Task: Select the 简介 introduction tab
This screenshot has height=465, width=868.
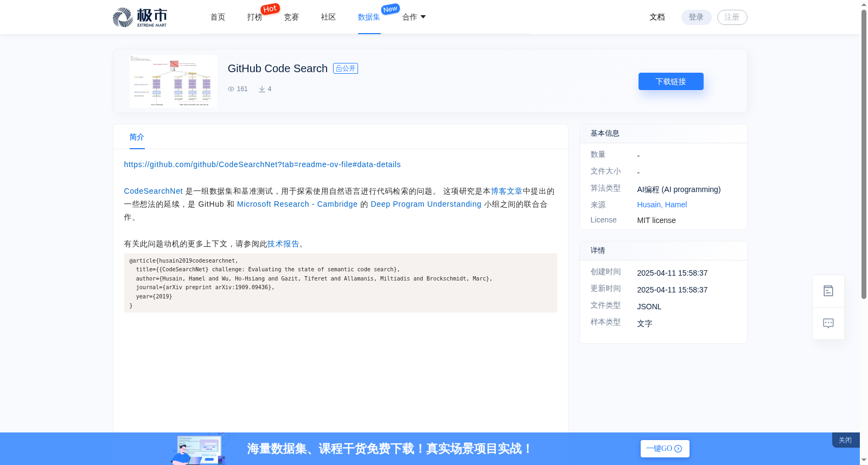Action: click(137, 137)
